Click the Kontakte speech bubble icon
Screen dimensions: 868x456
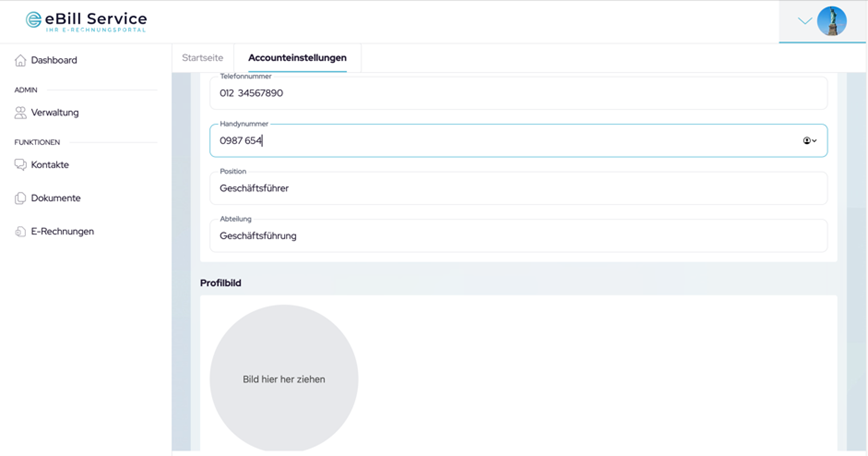[20, 165]
